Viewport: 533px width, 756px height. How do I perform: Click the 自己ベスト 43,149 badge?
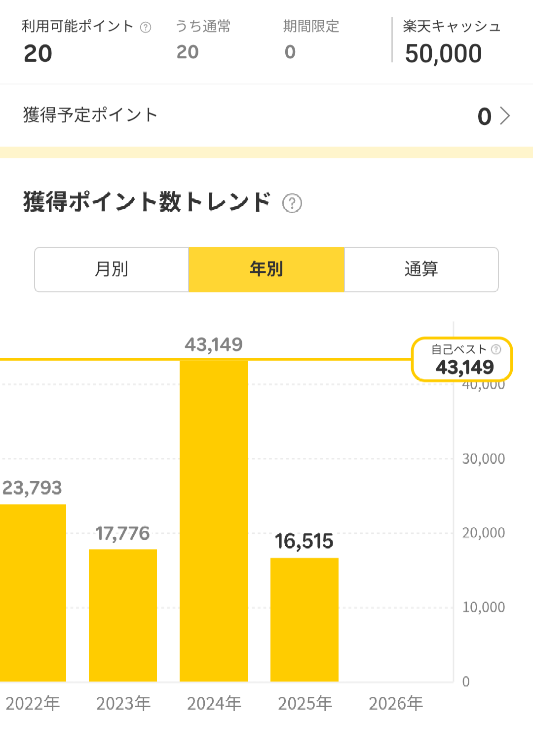462,359
